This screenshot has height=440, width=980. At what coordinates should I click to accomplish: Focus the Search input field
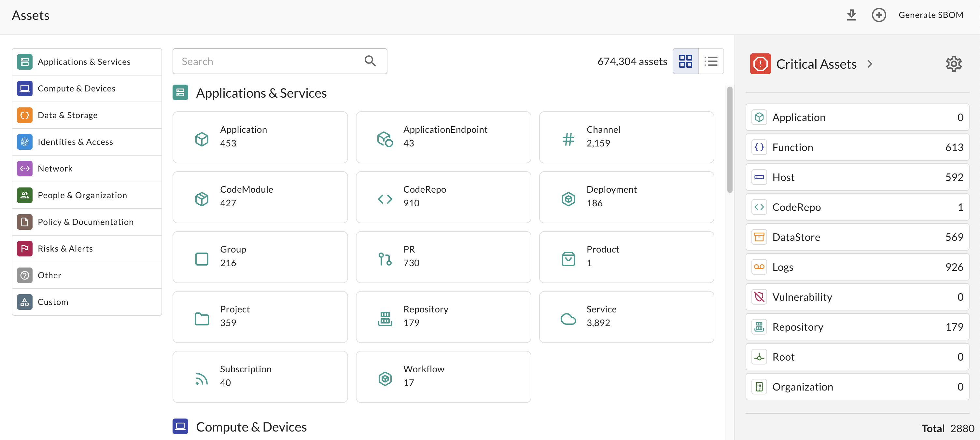click(x=280, y=61)
